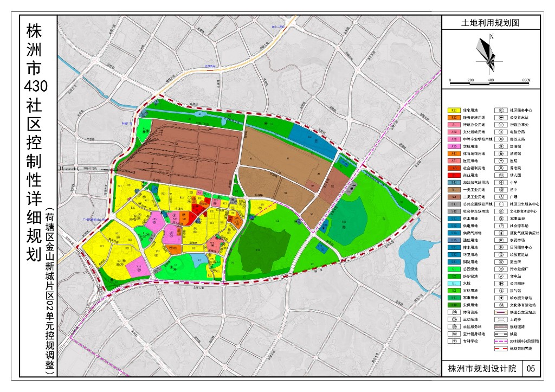Click the public toilet (公共厕所) legend icon

[x=501, y=283]
